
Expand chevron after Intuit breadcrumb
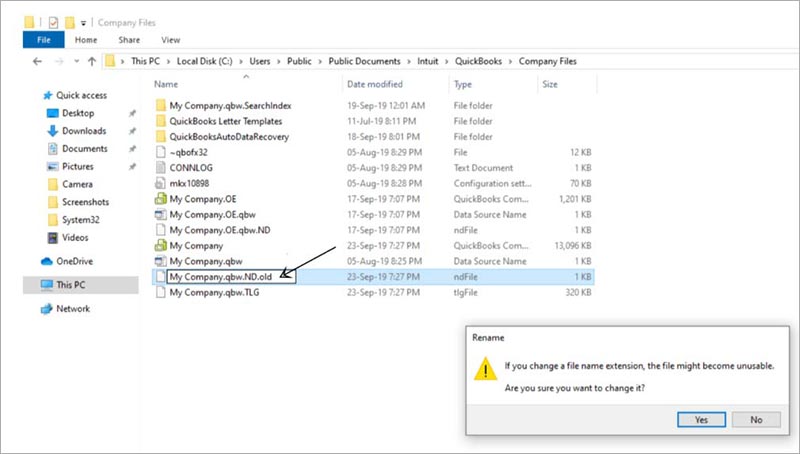pos(446,62)
